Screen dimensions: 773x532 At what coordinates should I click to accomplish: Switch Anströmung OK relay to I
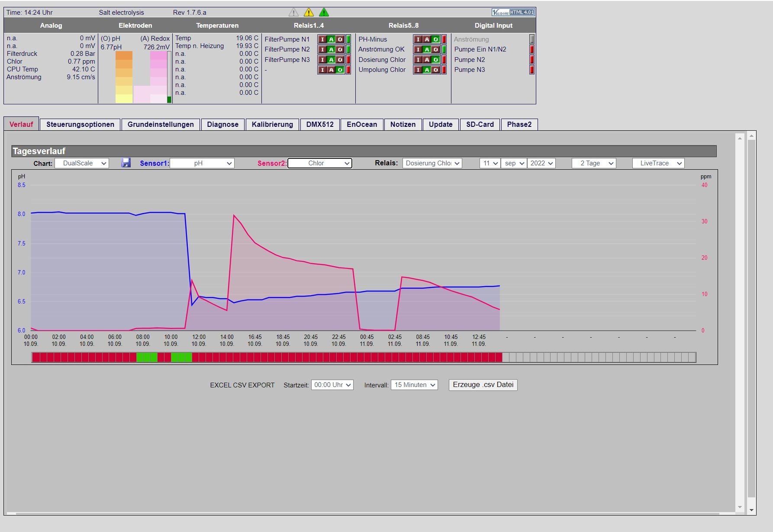418,49
